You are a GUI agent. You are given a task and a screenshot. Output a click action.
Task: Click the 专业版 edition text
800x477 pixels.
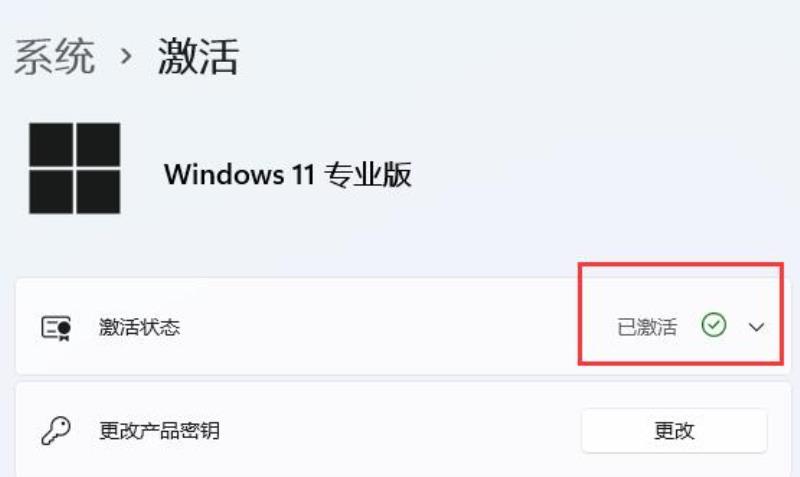point(368,174)
